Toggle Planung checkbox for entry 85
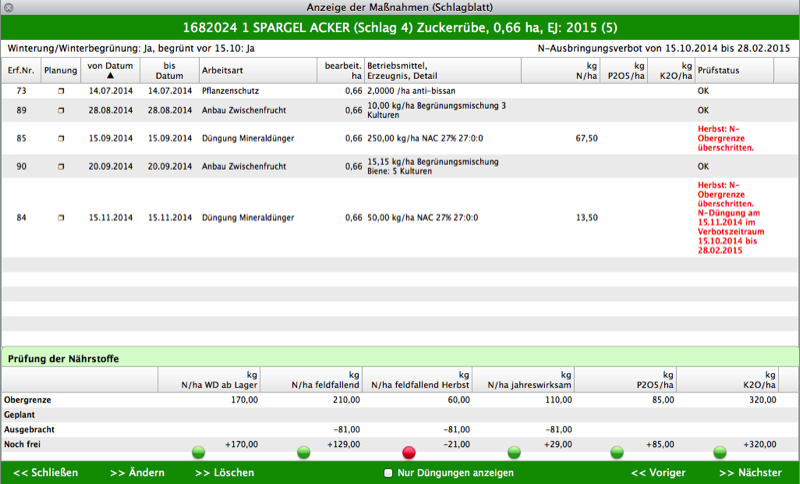Image resolution: width=800 pixels, height=484 pixels. pos(61,138)
